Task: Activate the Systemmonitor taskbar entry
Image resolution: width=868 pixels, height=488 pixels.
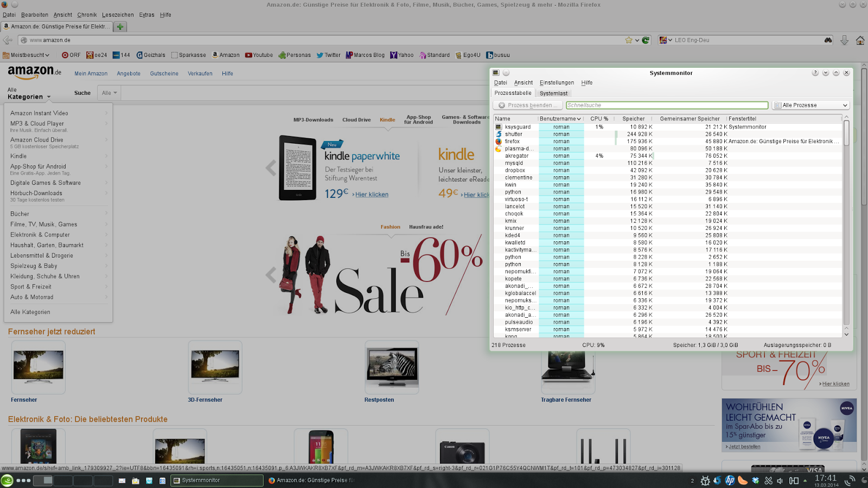Action: pos(217,480)
